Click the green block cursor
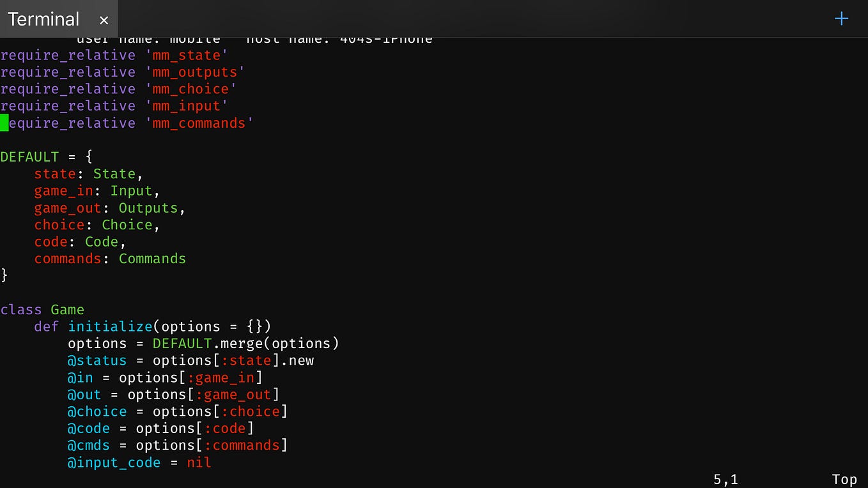The width and height of the screenshot is (868, 488). coord(4,123)
